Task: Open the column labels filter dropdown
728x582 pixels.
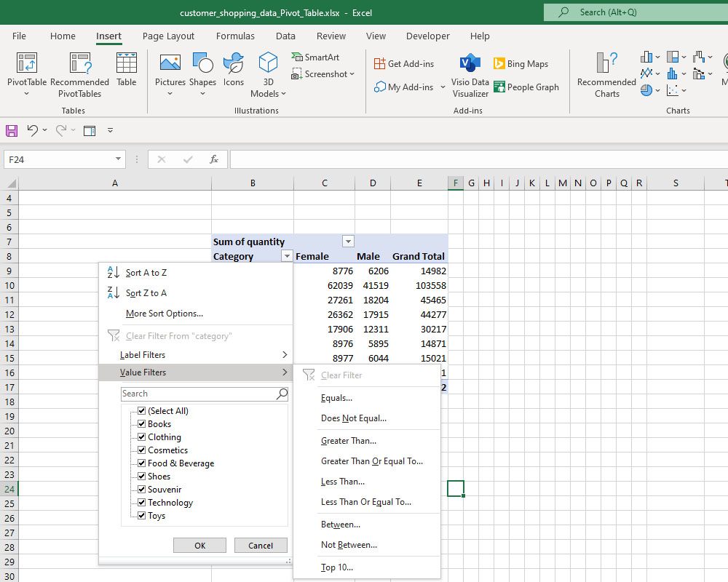Action: (x=348, y=242)
